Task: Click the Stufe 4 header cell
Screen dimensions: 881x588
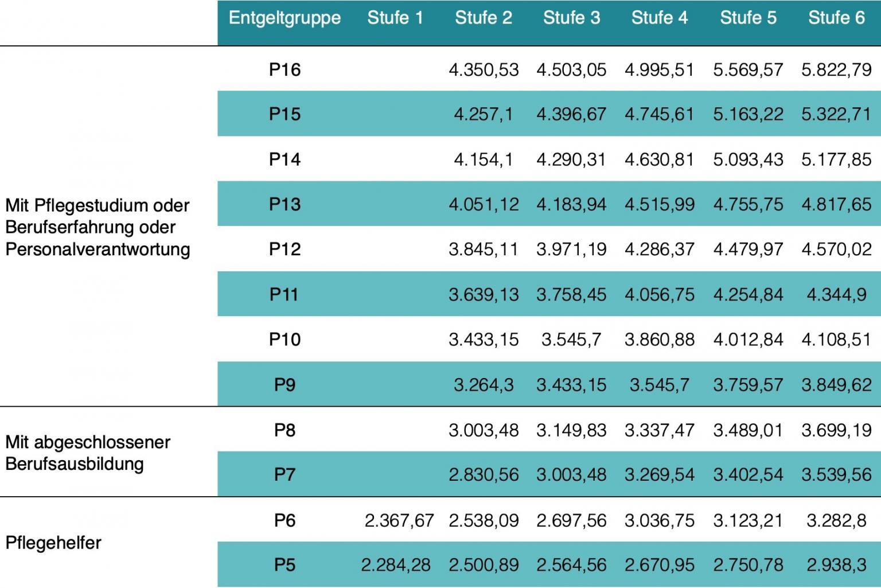Action: [660, 18]
